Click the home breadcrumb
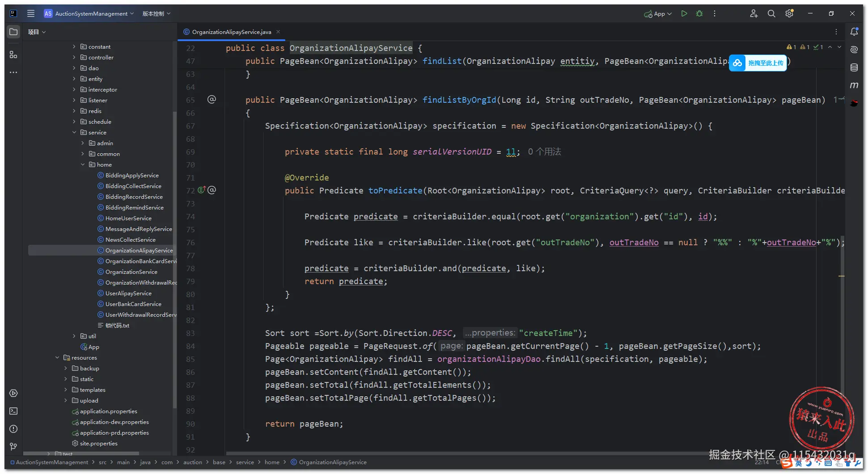This screenshot has width=868, height=474. [x=272, y=462]
